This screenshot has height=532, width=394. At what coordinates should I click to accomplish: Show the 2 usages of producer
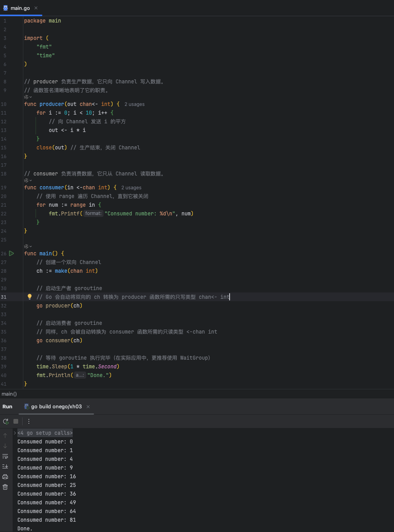click(134, 104)
